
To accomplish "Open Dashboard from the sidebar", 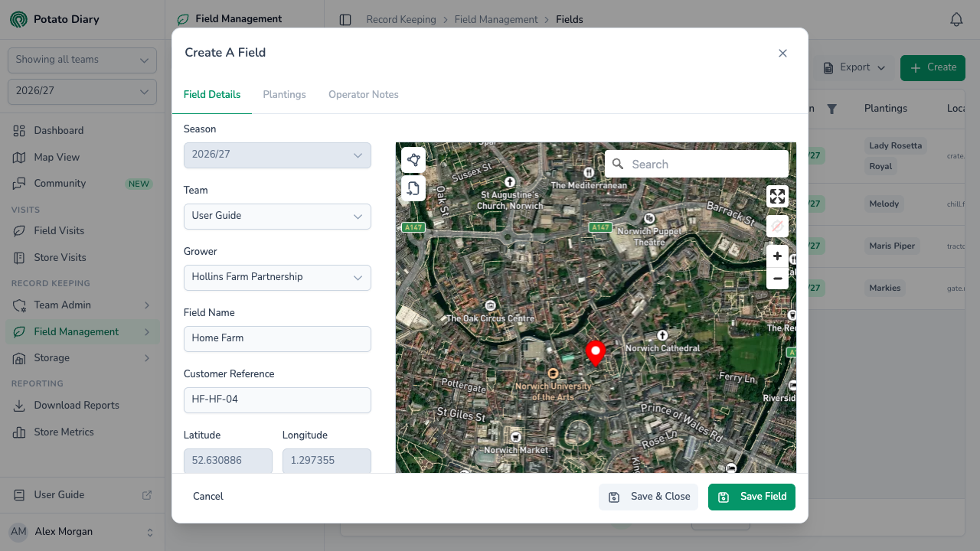I will point(83,131).
